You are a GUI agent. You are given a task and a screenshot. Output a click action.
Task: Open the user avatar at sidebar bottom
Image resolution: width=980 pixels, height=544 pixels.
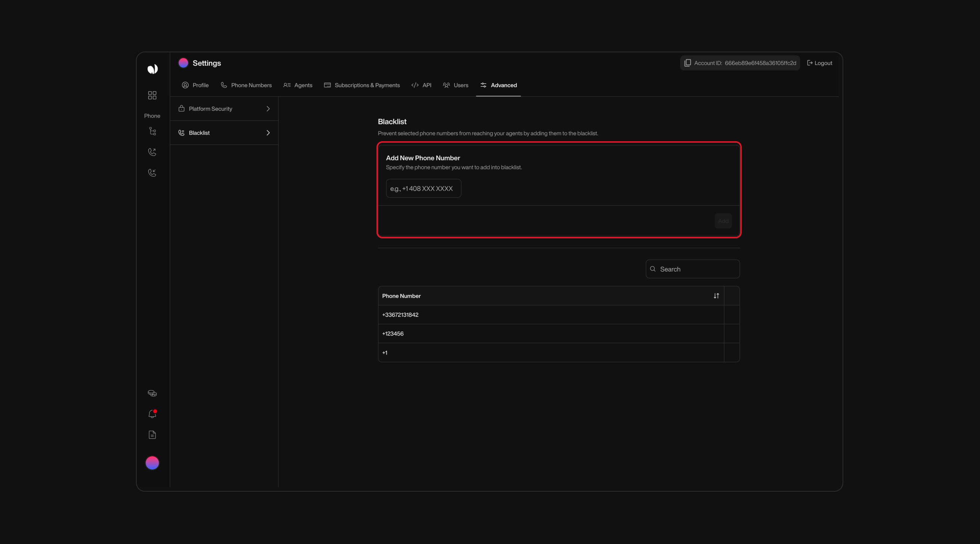(152, 463)
